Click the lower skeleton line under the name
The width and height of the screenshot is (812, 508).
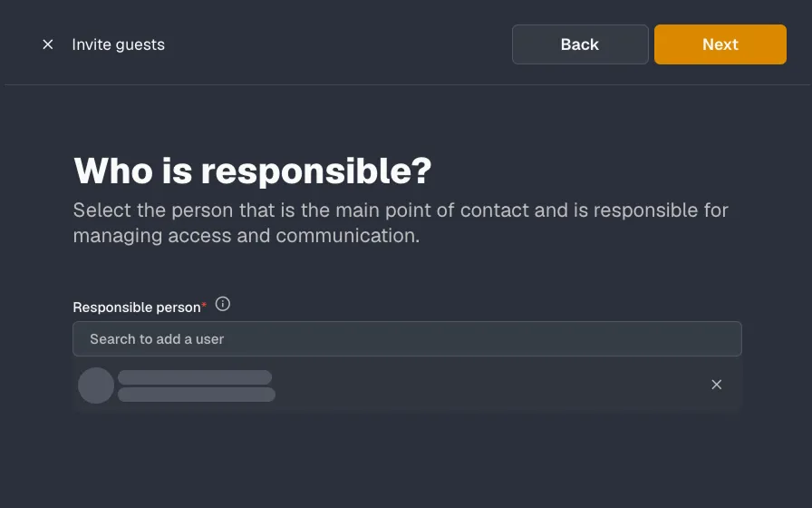coord(197,395)
